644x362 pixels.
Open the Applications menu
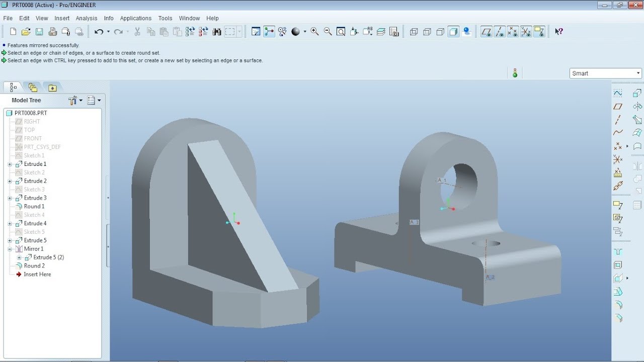136,18
